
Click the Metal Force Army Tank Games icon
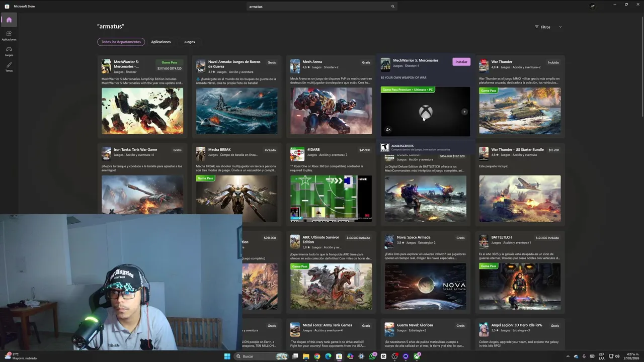click(x=295, y=329)
